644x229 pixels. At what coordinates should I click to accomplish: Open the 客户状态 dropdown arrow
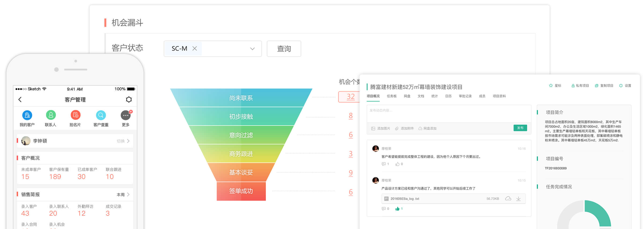pos(252,49)
